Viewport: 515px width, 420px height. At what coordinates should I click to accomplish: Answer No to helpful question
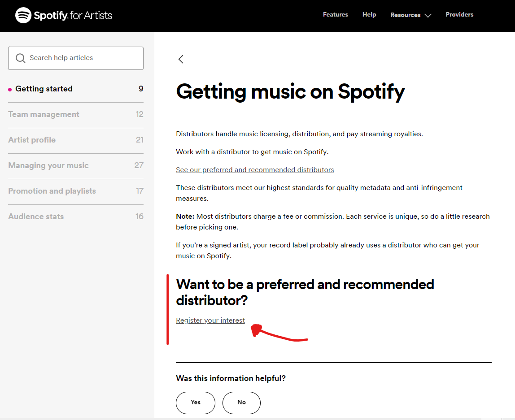(241, 403)
